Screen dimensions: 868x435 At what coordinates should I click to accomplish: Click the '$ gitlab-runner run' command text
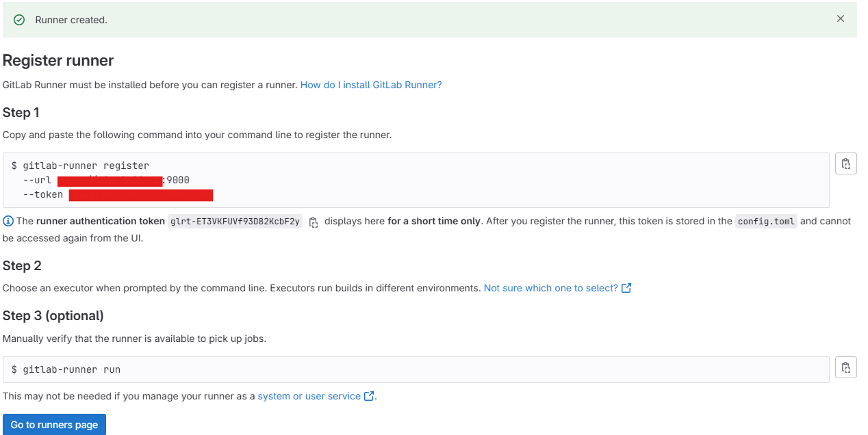coord(66,369)
